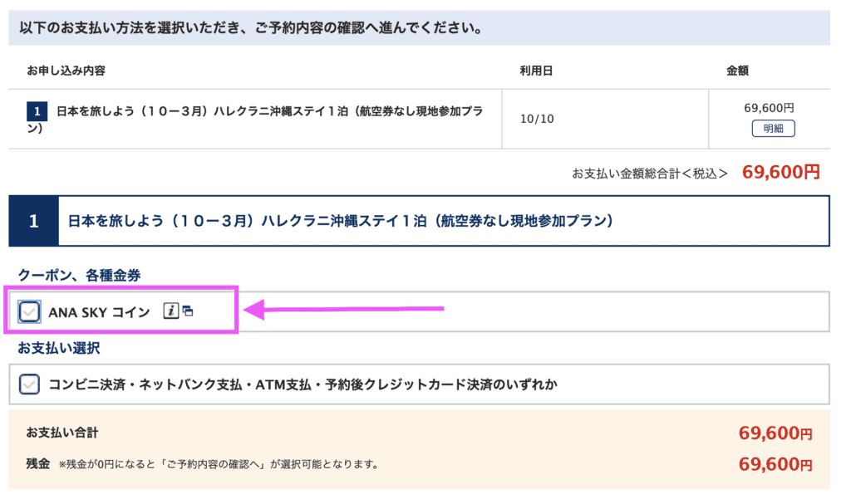Click the お支払い合計 label
The width and height of the screenshot is (851, 504).
point(62,433)
